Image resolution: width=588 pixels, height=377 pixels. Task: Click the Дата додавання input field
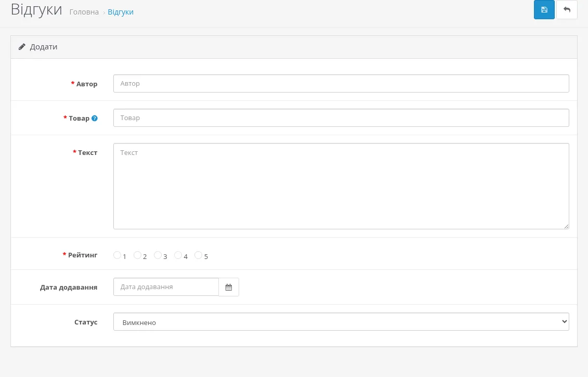tap(166, 287)
